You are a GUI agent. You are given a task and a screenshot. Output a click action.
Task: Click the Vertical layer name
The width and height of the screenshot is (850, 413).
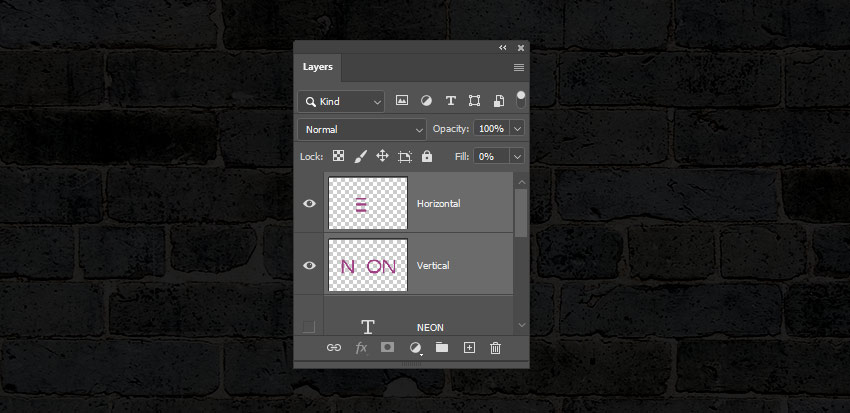click(x=433, y=266)
